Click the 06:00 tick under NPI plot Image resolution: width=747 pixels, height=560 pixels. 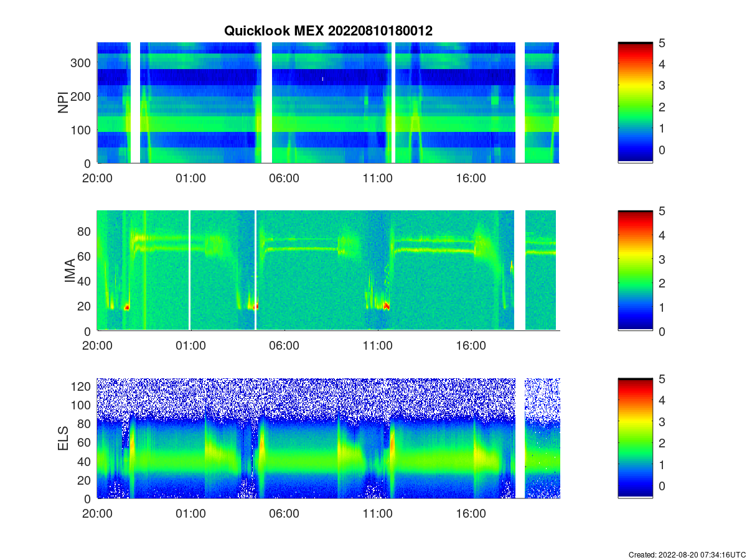(x=284, y=178)
